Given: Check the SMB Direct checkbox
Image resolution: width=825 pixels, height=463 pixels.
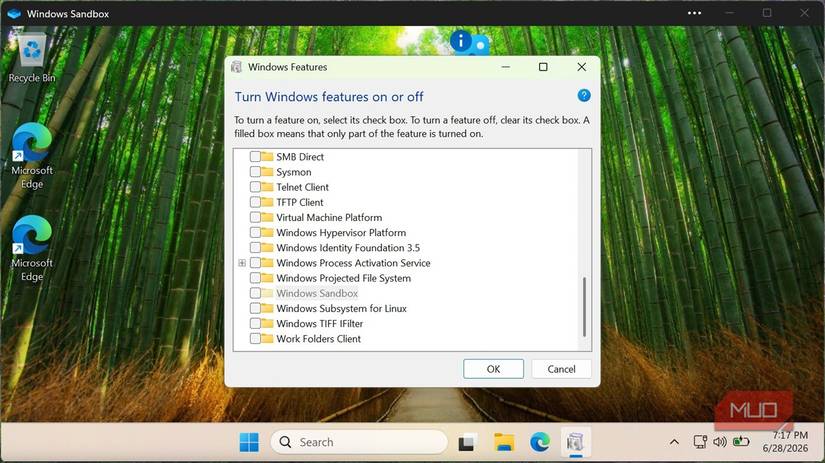Looking at the screenshot, I should click(255, 157).
